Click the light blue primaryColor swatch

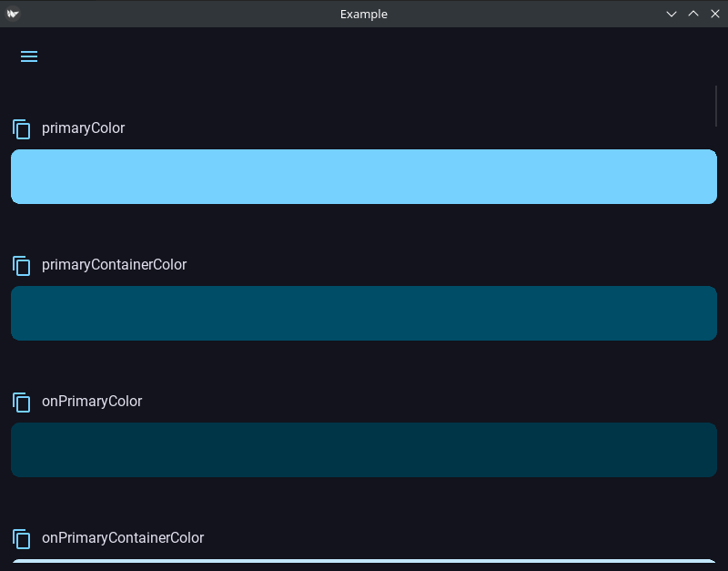[x=364, y=177]
